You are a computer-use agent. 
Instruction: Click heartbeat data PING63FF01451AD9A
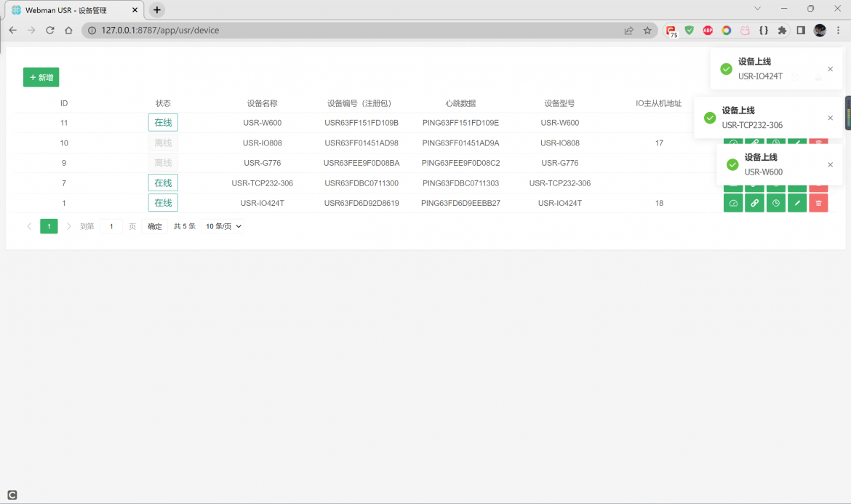[461, 143]
